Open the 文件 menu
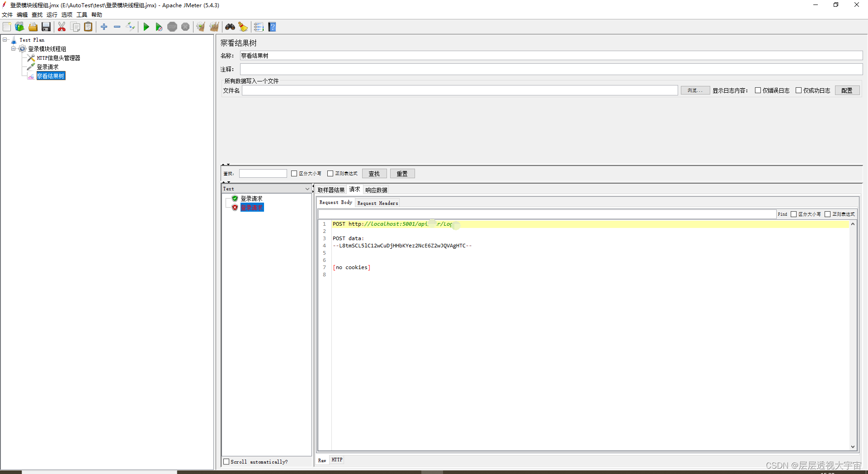The image size is (868, 474). click(7, 15)
